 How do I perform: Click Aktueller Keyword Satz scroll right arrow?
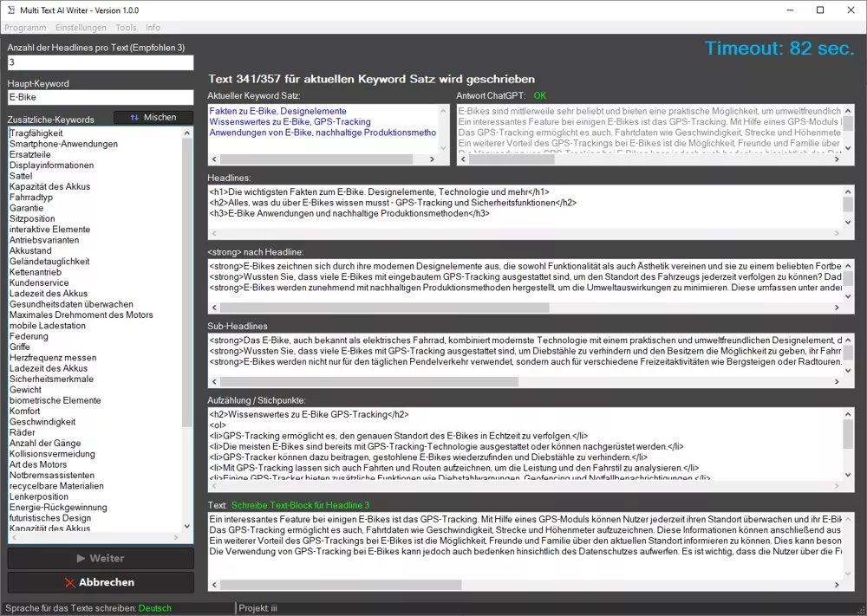click(433, 159)
